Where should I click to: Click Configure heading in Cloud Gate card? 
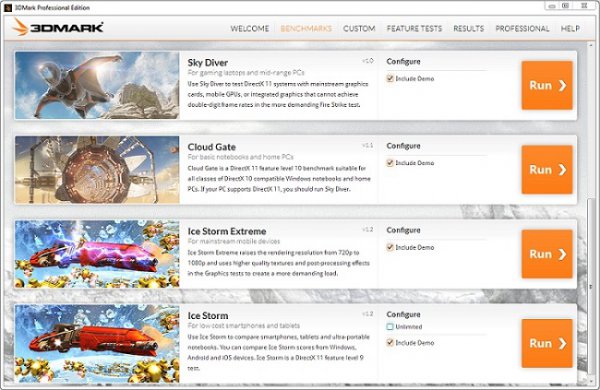(403, 146)
